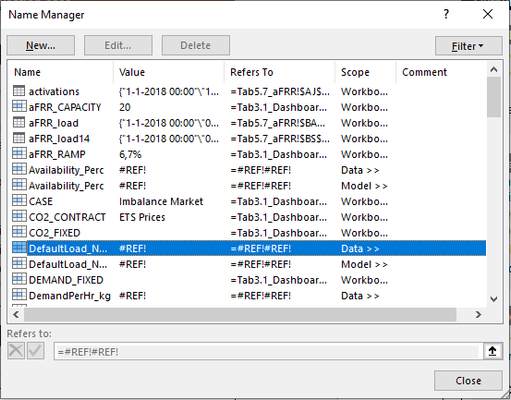Click the vertical scrollbar down arrow
Screen dimensions: 511x400
(x=494, y=299)
